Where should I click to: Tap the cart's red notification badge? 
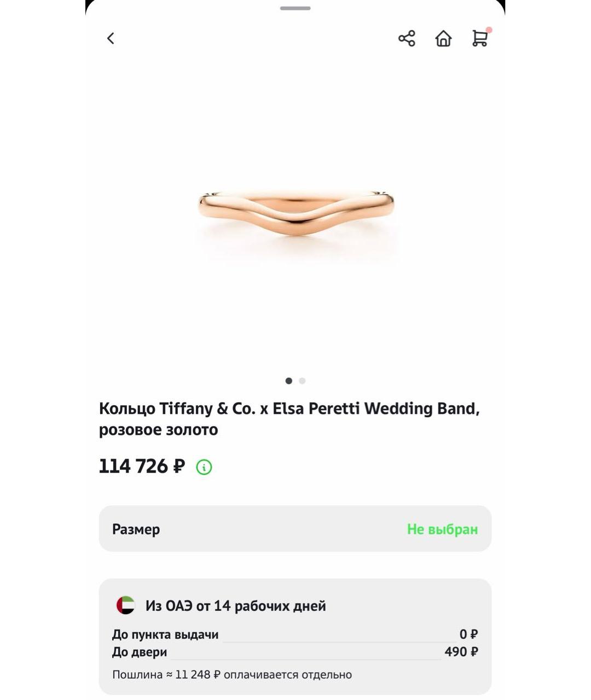click(490, 31)
